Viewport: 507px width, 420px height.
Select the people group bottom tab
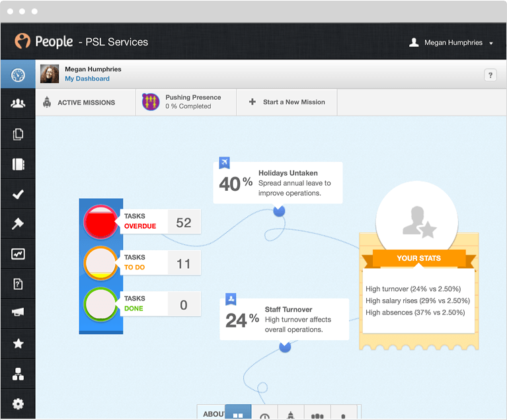click(x=317, y=413)
